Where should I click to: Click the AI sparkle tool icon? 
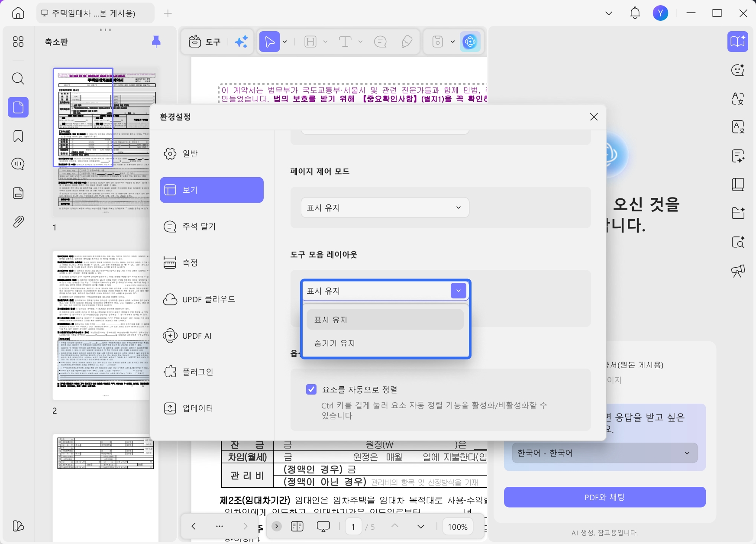point(241,42)
